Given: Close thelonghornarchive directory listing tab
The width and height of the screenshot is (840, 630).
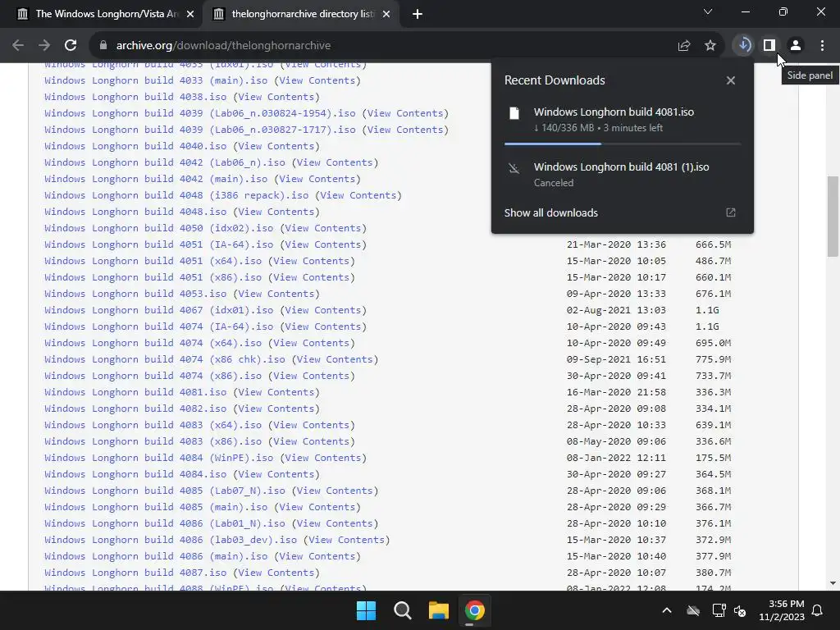Looking at the screenshot, I should [x=386, y=14].
